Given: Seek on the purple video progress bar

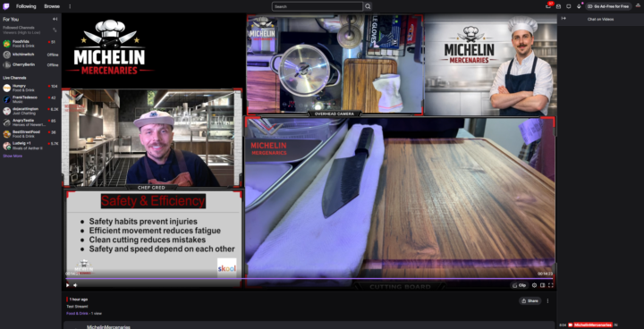Looking at the screenshot, I should [x=309, y=278].
